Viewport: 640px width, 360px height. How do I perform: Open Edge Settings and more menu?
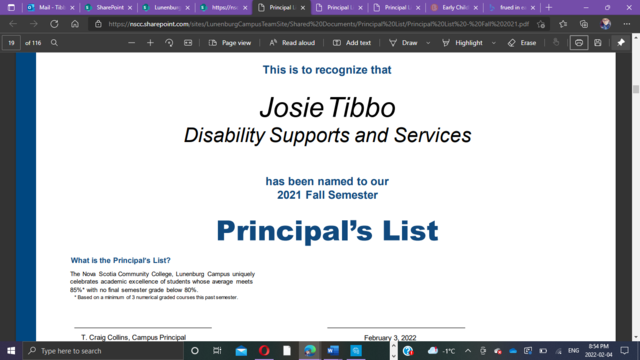627,24
